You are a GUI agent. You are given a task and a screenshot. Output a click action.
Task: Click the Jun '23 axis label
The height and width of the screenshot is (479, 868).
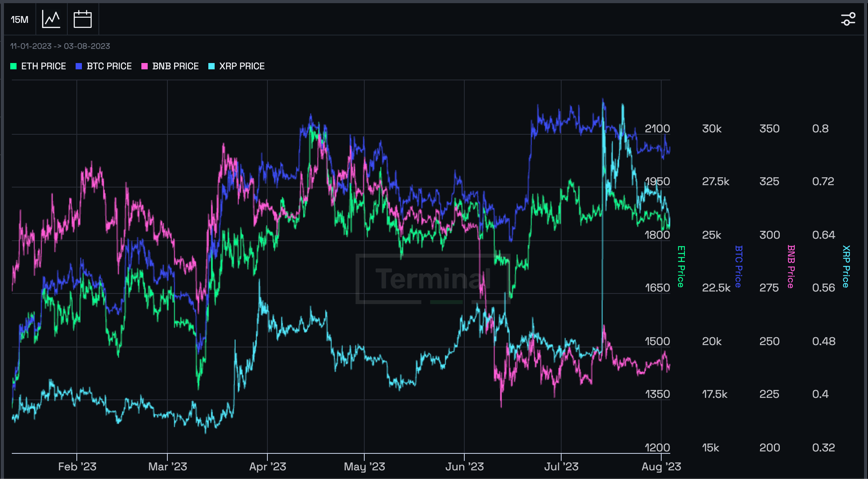coord(464,467)
